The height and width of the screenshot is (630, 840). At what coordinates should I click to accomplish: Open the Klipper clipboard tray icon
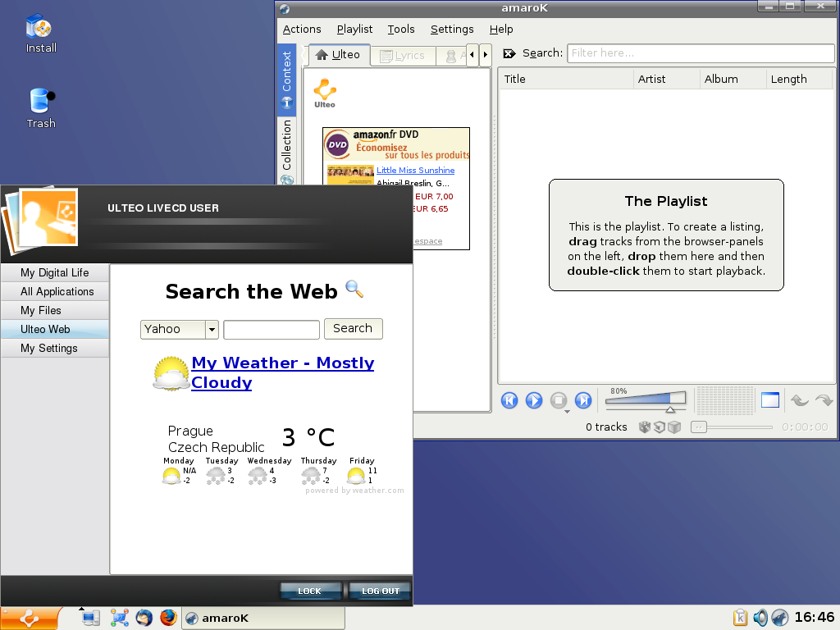coord(740,618)
